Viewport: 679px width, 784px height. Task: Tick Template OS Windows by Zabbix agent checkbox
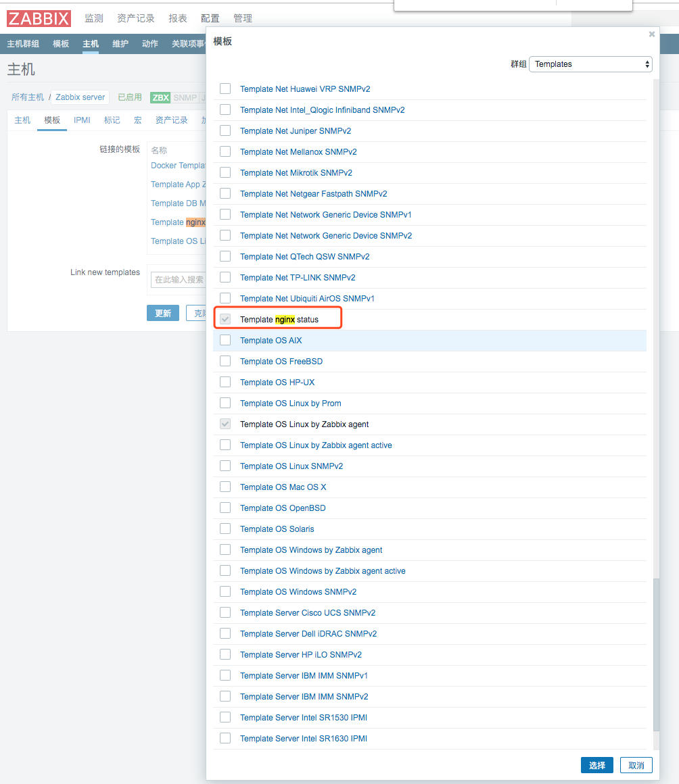pyautogui.click(x=225, y=549)
